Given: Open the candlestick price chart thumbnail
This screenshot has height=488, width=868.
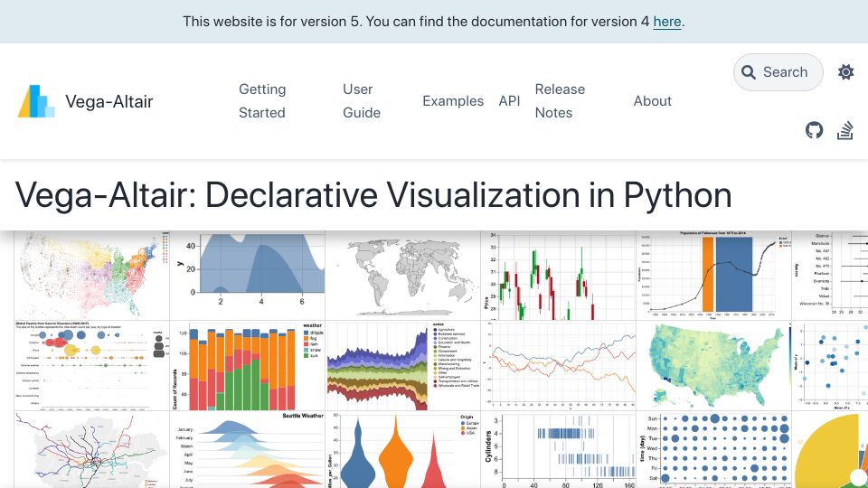Looking at the screenshot, I should (x=559, y=275).
